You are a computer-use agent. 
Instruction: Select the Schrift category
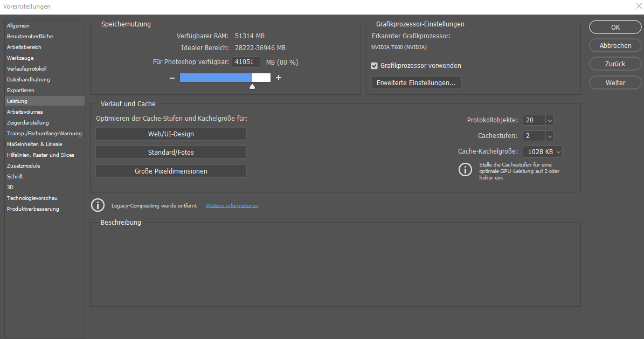pyautogui.click(x=44, y=176)
